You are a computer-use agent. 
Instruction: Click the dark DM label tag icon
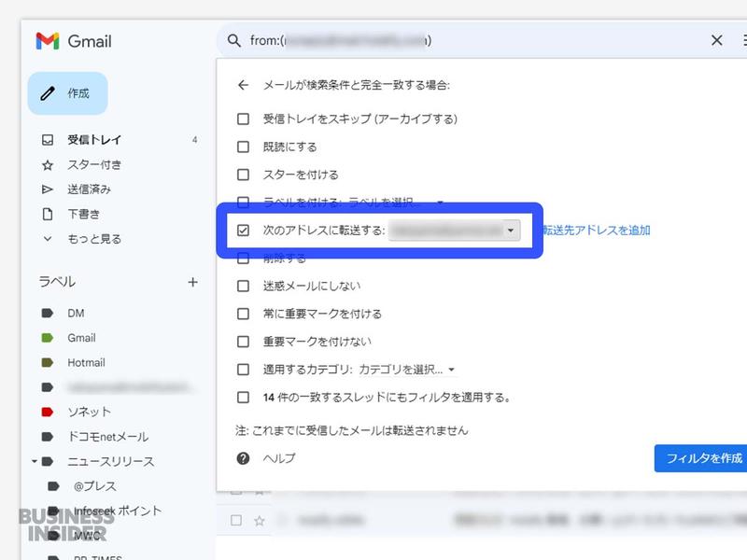click(x=48, y=314)
